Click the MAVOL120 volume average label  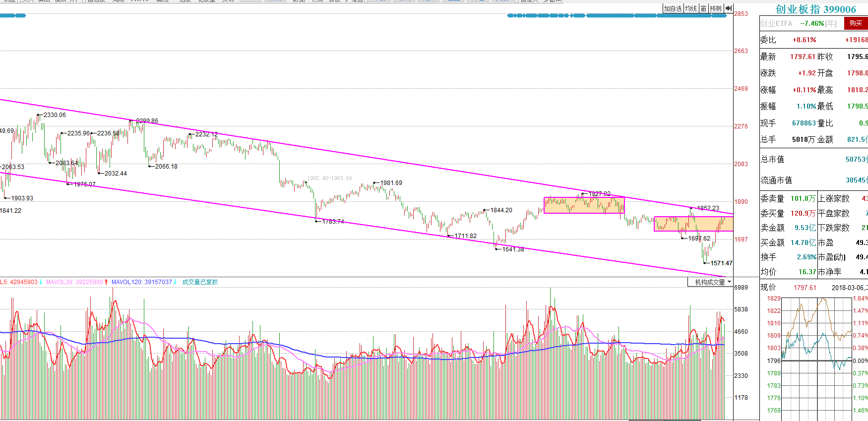coord(141,282)
